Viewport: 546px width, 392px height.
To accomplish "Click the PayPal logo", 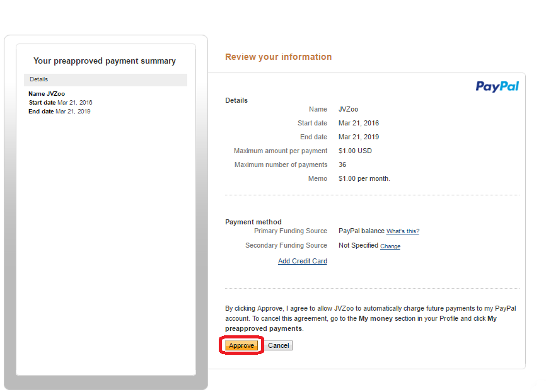I will pos(497,86).
